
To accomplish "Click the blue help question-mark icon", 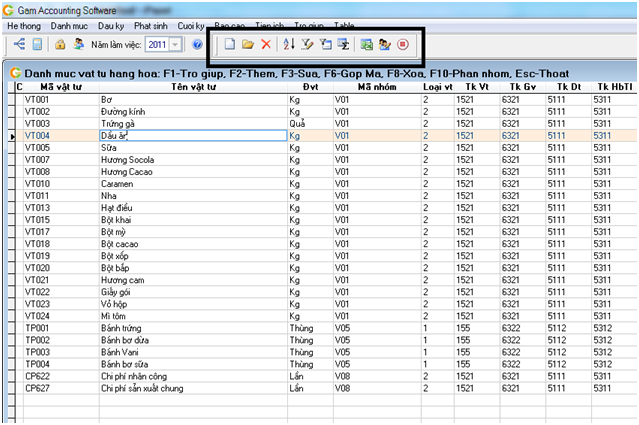I will coord(197,44).
